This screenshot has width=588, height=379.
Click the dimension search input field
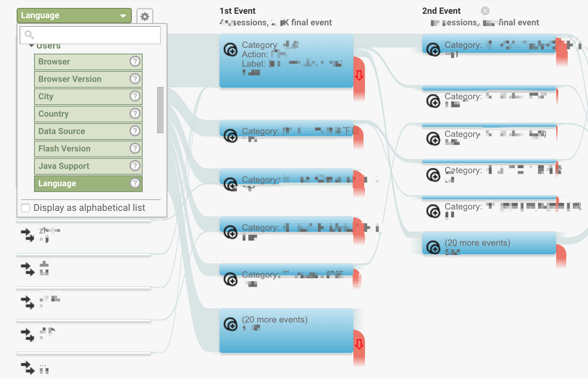(90, 35)
